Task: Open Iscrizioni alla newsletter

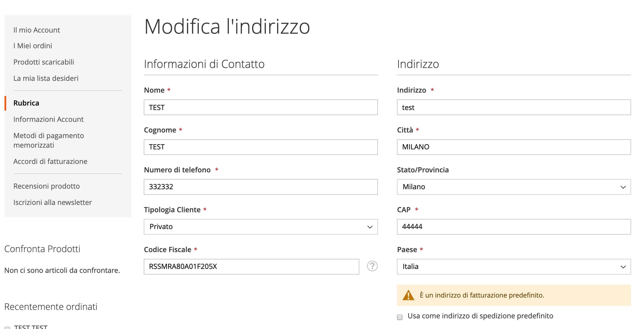Action: tap(52, 202)
